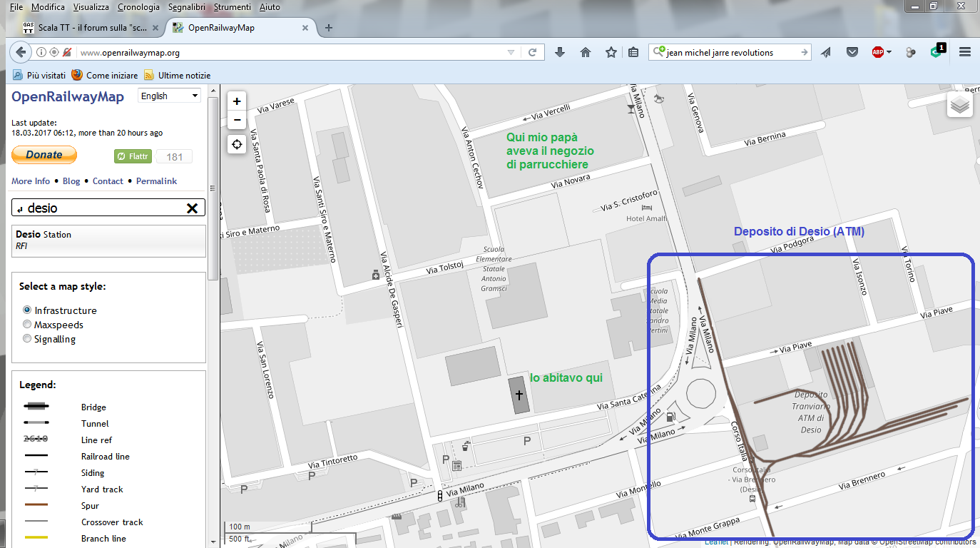Zoom out on the railway map
Viewport: 980px width, 548px height.
(x=237, y=120)
